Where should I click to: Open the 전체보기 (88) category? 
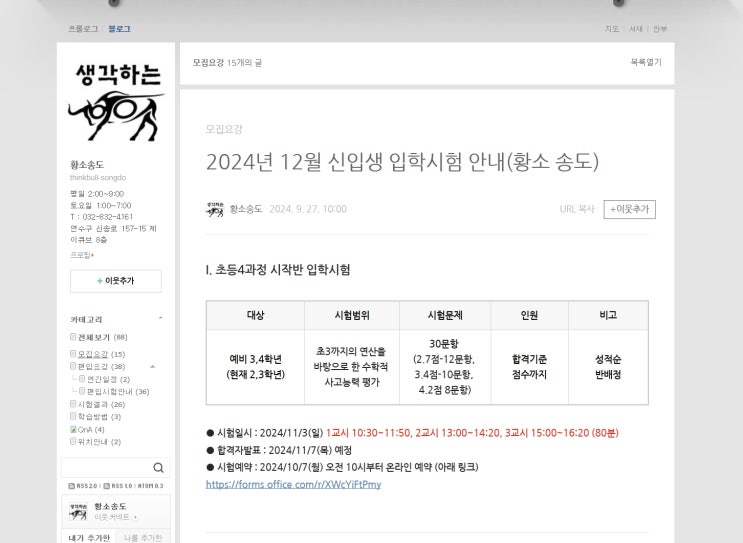102,337
